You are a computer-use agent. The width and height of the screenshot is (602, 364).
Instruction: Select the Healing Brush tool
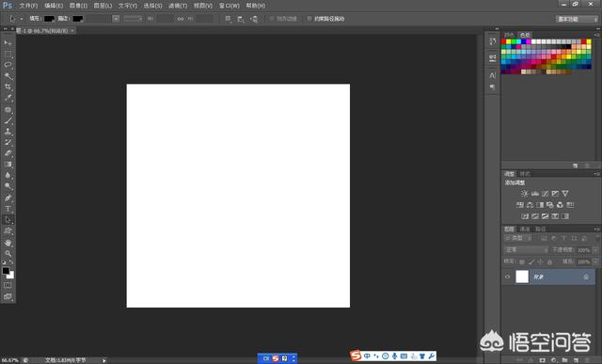tap(8, 109)
